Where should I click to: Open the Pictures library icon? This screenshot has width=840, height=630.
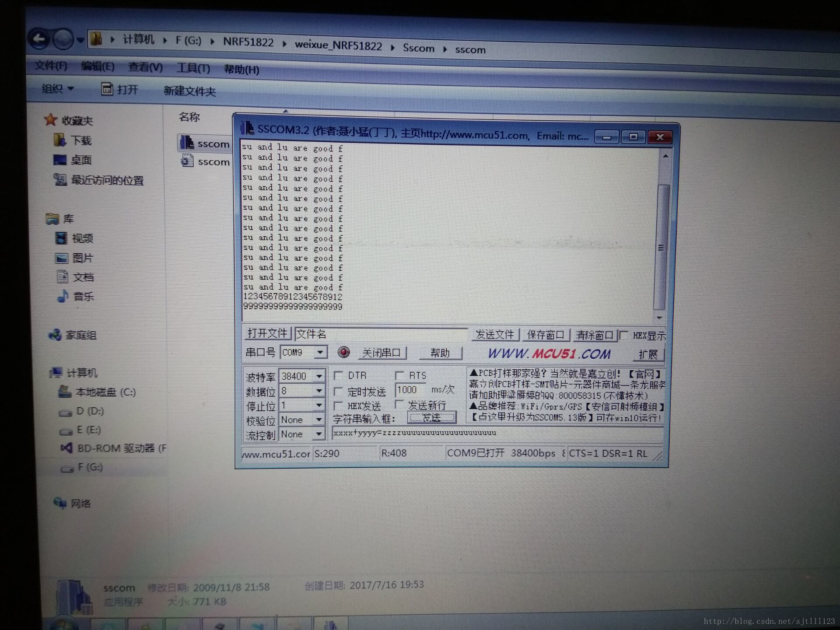click(61, 258)
